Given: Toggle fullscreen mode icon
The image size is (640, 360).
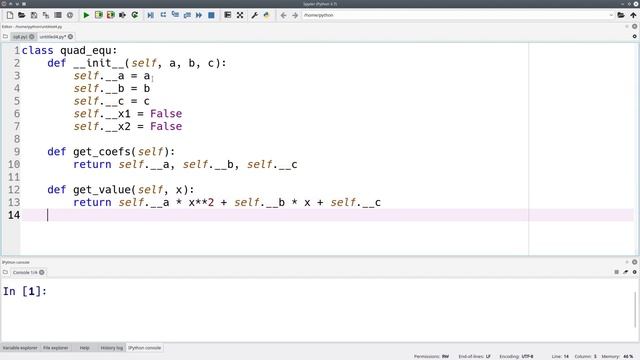Looking at the screenshot, I should [240, 15].
